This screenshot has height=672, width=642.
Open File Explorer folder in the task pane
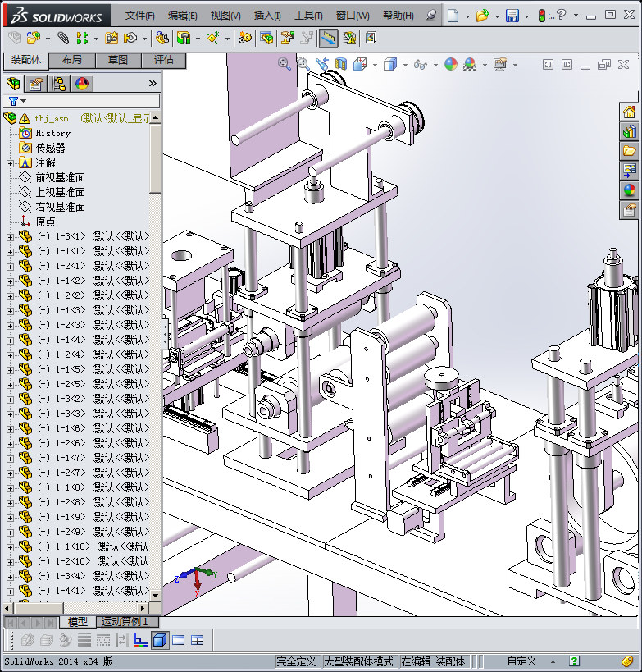[629, 151]
